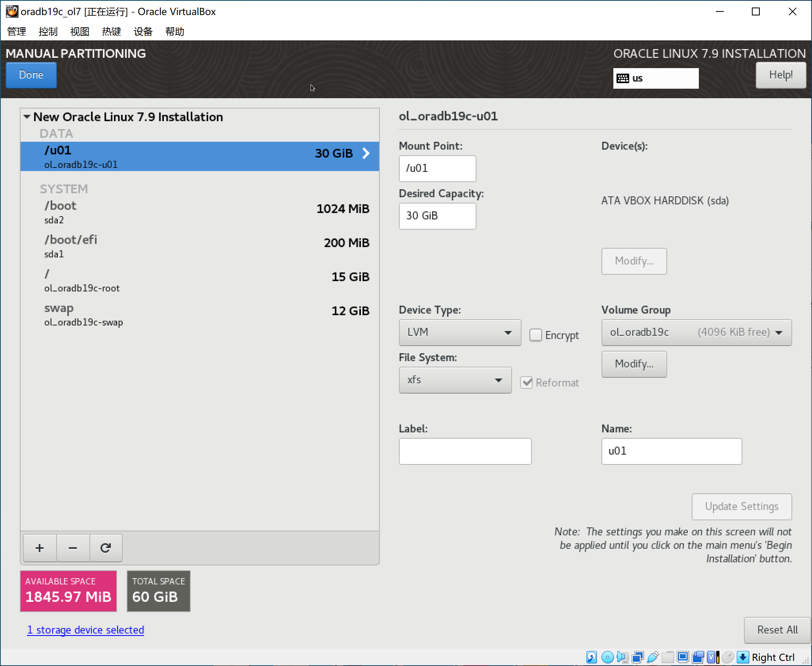Open the 设备 menu
Image resolution: width=812 pixels, height=666 pixels.
click(143, 31)
